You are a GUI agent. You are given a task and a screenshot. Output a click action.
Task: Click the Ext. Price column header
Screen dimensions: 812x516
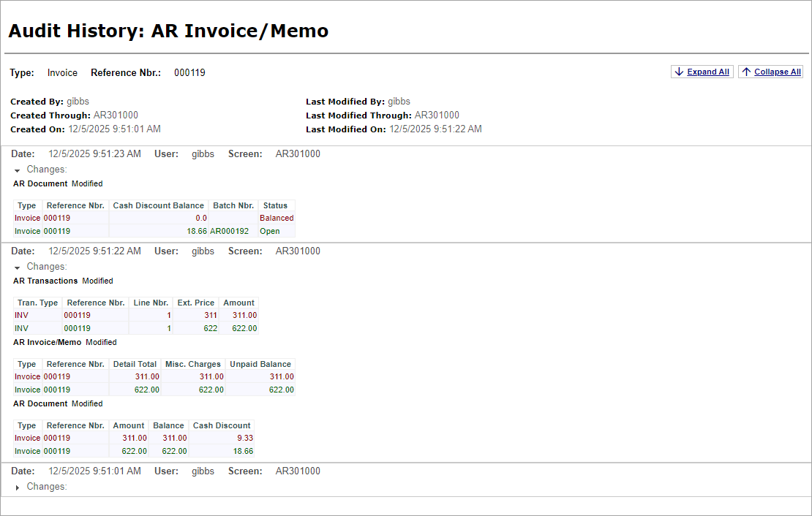[195, 303]
